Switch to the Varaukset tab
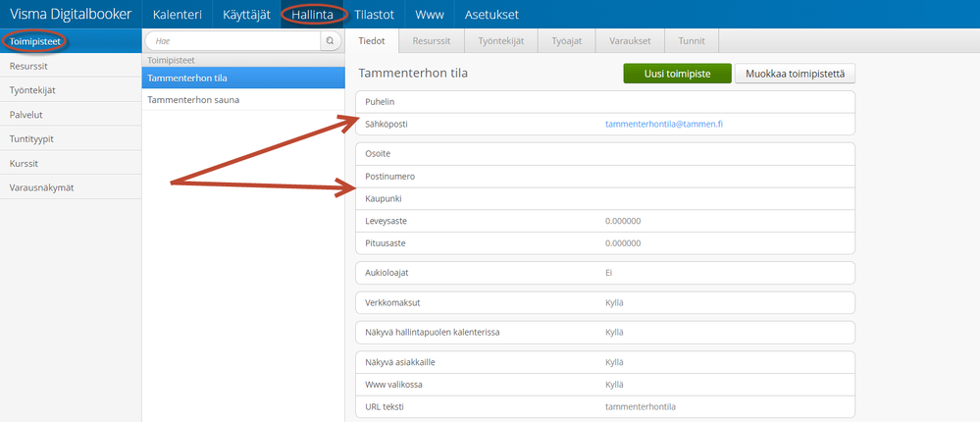Image resolution: width=980 pixels, height=422 pixels. [631, 41]
